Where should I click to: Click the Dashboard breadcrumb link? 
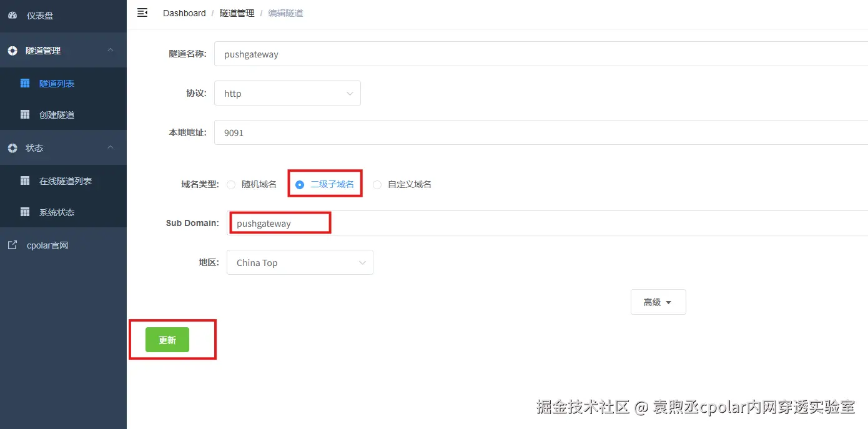coord(184,13)
